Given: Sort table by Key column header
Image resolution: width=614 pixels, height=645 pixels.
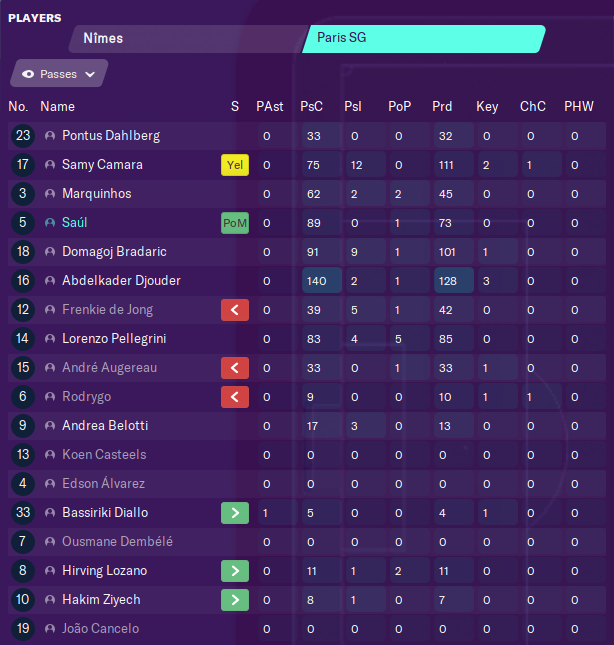Looking at the screenshot, I should (487, 107).
